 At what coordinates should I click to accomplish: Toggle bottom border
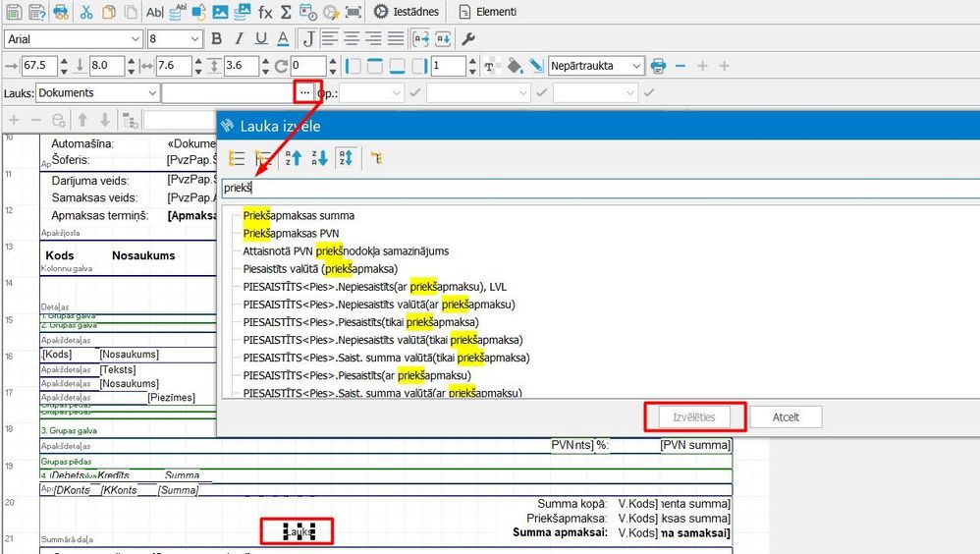tap(397, 65)
